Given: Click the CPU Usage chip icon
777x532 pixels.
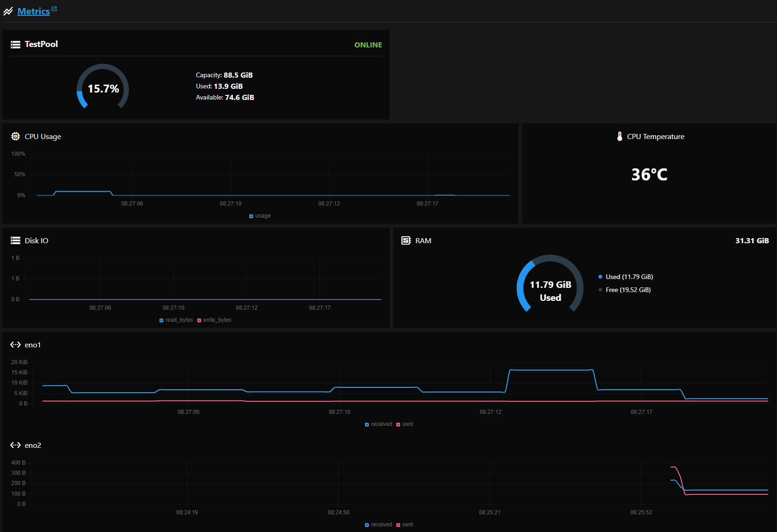Looking at the screenshot, I should 15,136.
